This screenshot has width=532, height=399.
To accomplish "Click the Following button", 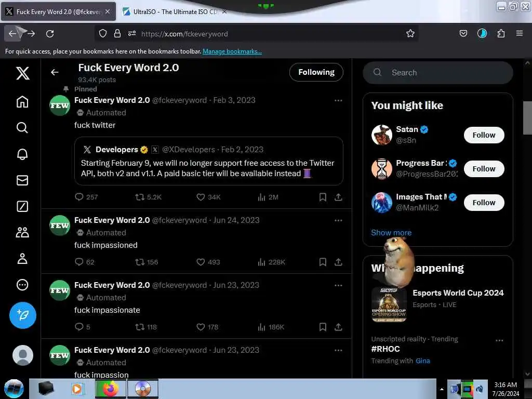I will click(316, 72).
